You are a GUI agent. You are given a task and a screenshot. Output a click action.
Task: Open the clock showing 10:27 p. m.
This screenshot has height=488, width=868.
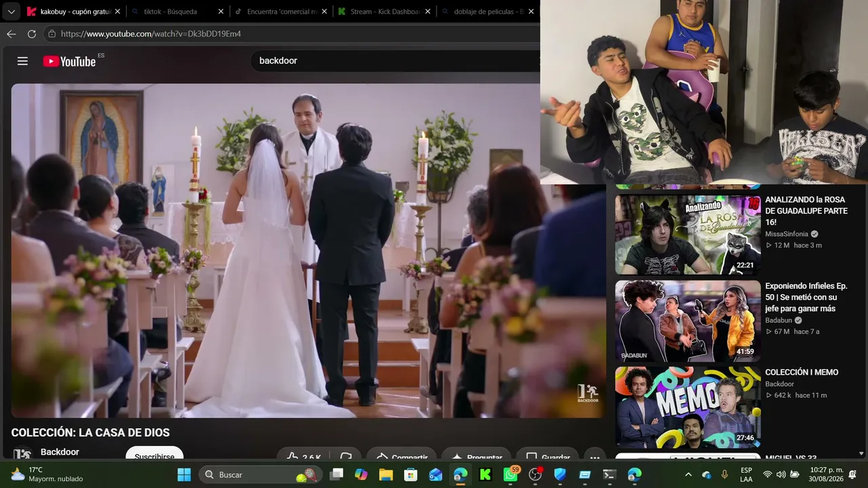825,474
